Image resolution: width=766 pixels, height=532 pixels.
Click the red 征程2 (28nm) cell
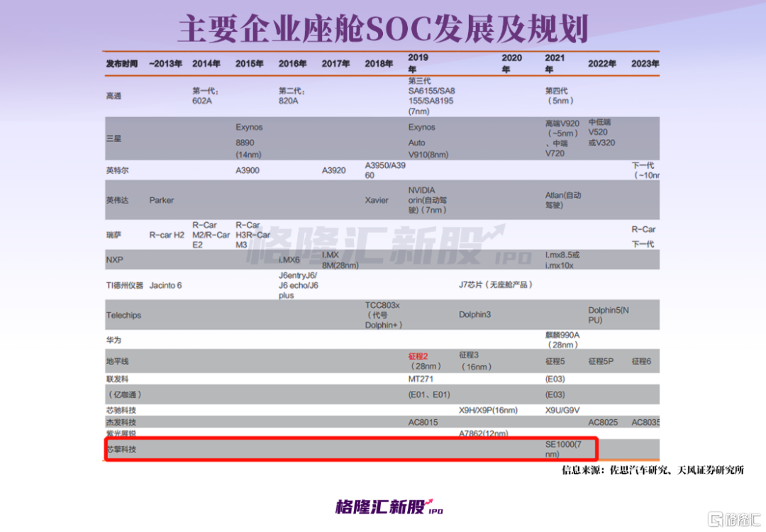click(425, 362)
